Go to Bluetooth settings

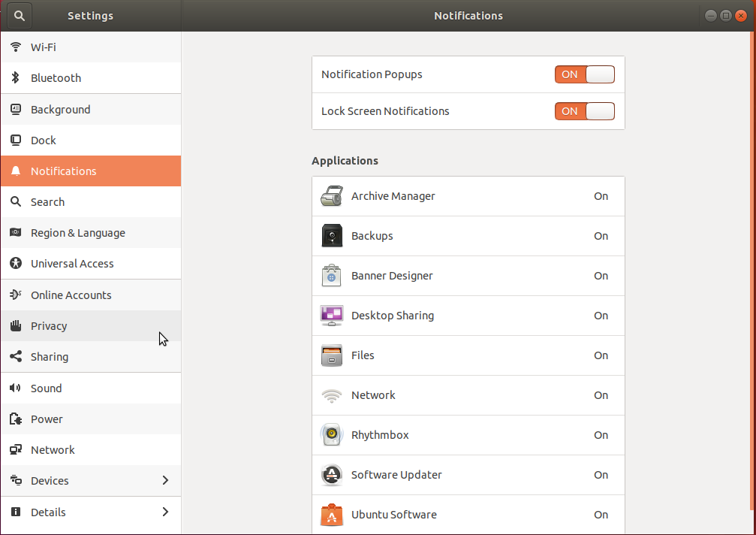tap(91, 77)
